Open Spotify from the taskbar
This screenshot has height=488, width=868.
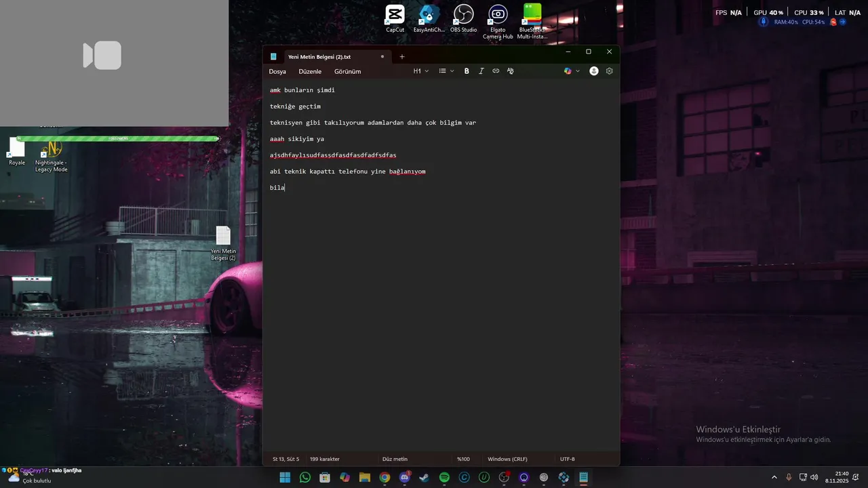(444, 478)
